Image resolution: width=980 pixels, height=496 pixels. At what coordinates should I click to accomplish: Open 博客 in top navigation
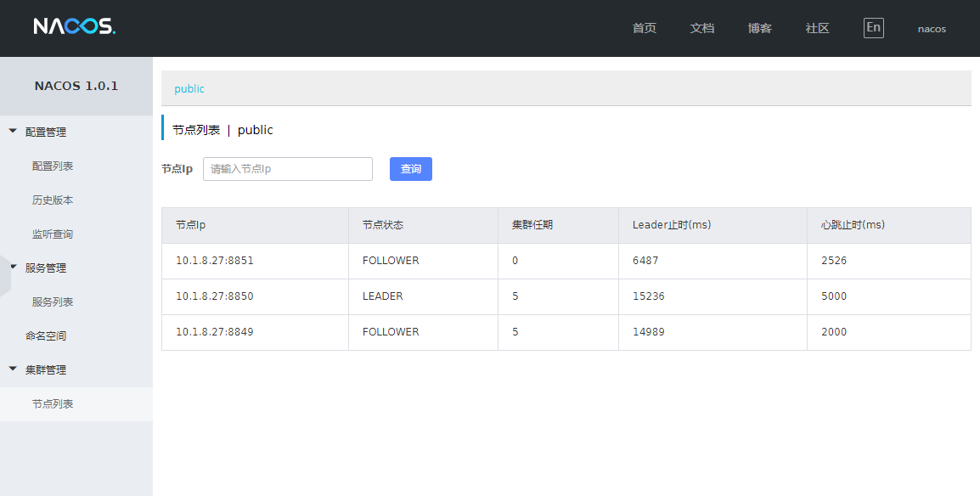(x=759, y=28)
